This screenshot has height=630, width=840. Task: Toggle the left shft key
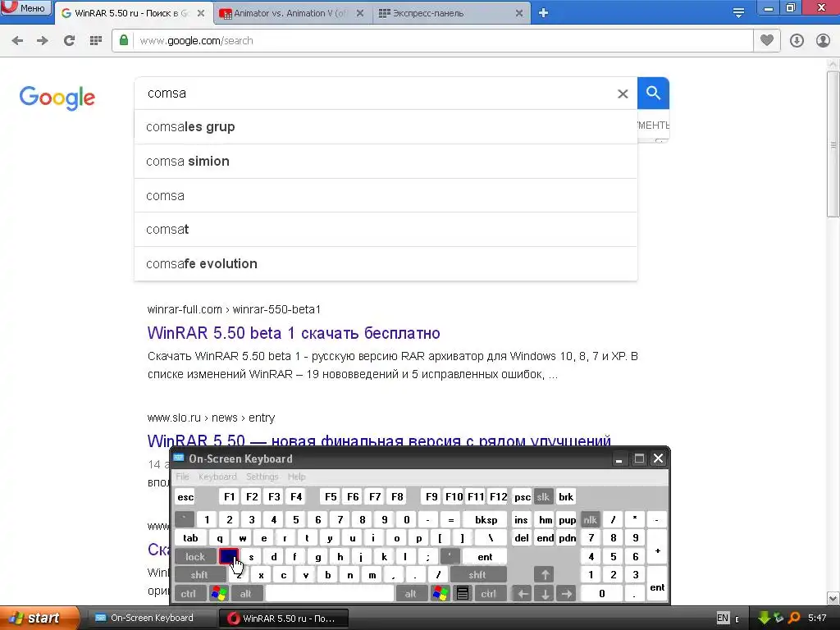click(x=199, y=575)
